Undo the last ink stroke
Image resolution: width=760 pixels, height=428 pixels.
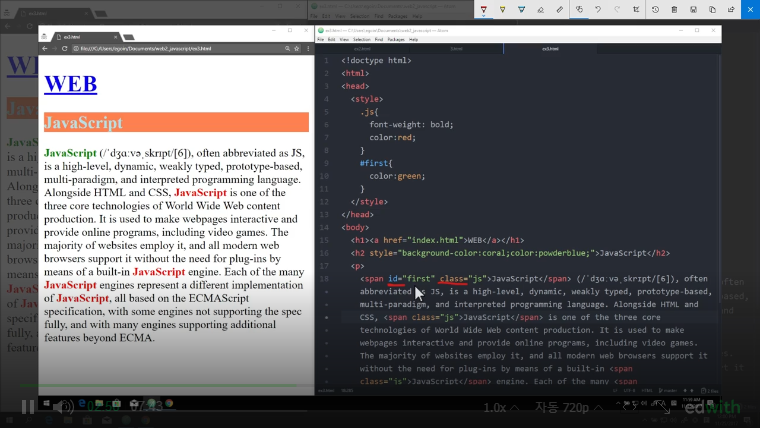598,10
